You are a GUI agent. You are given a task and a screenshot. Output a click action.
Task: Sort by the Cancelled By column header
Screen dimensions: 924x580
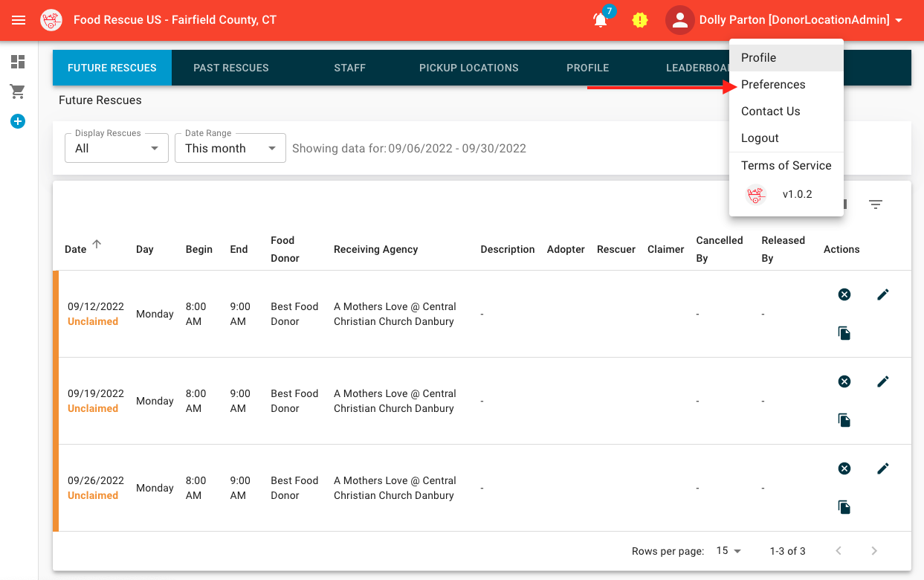coord(720,250)
